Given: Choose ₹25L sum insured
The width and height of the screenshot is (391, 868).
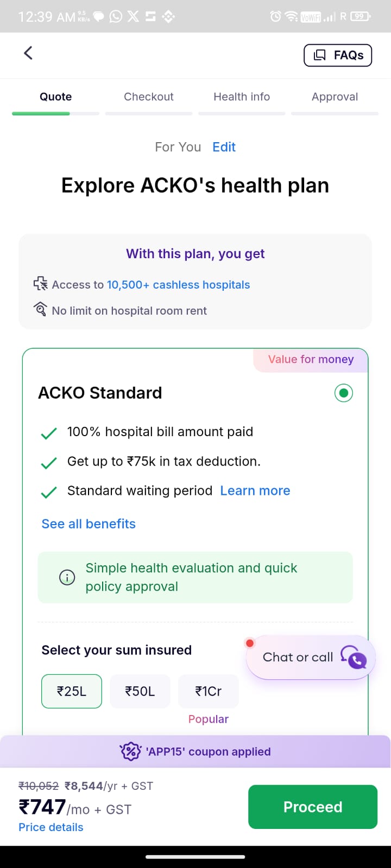Looking at the screenshot, I should click(x=72, y=691).
